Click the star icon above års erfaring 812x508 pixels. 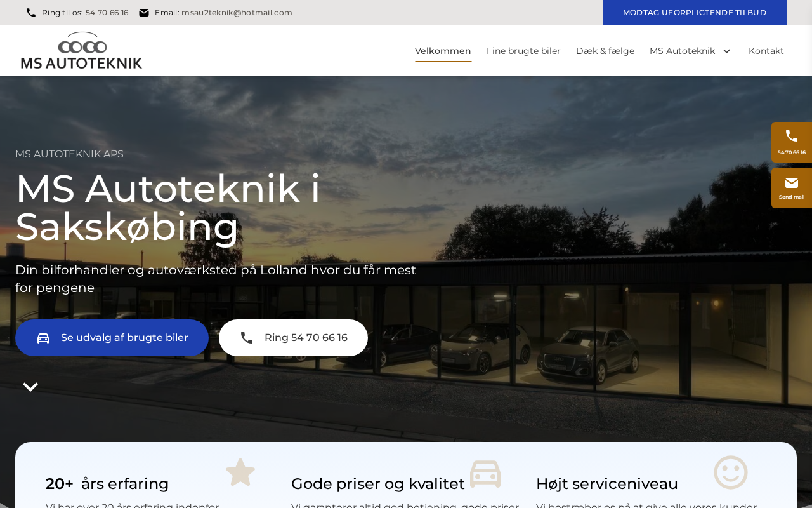pos(240,472)
